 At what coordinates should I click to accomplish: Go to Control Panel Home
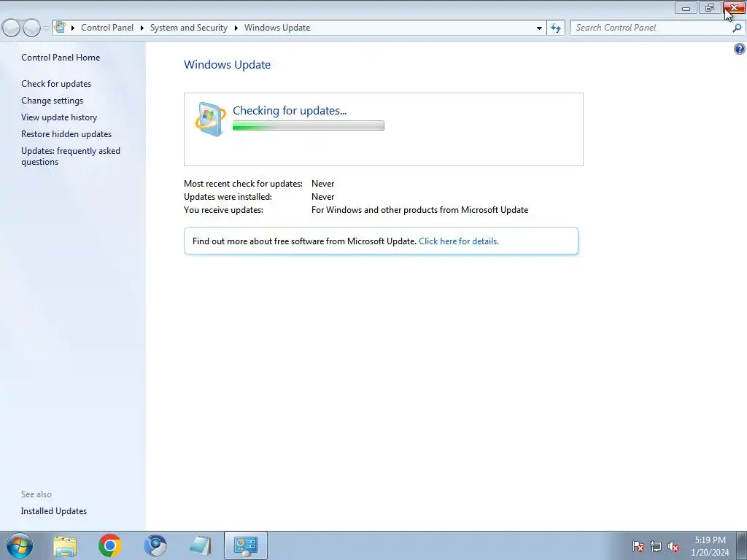[x=61, y=57]
